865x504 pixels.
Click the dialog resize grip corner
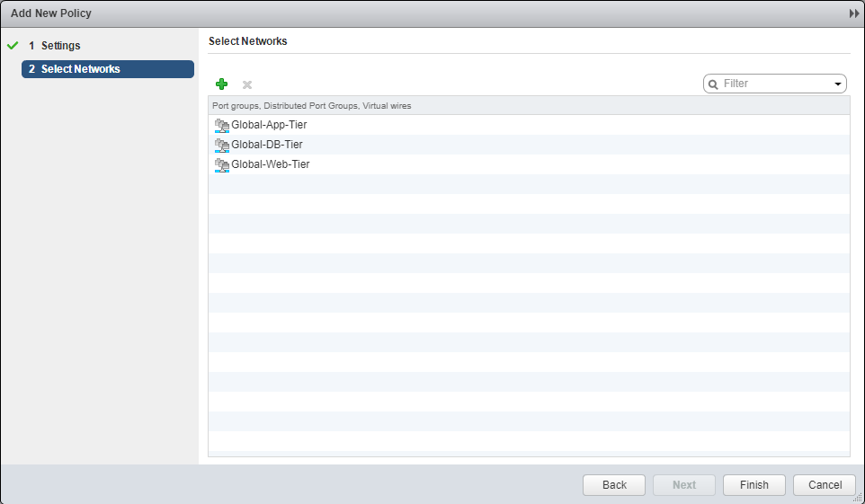(859, 498)
